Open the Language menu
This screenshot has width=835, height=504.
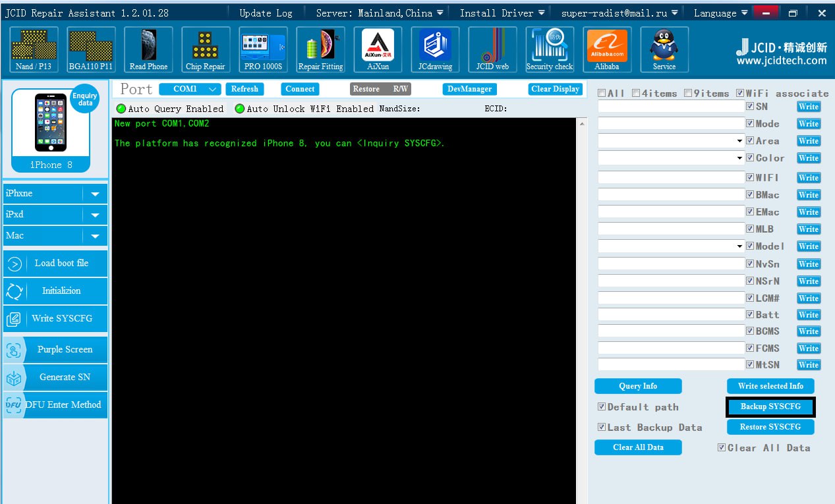(720, 13)
